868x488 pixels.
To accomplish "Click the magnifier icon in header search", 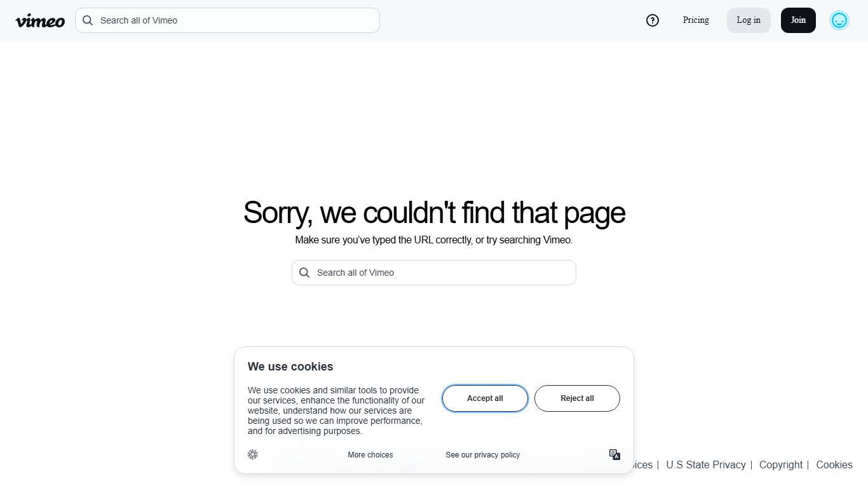I will [88, 20].
